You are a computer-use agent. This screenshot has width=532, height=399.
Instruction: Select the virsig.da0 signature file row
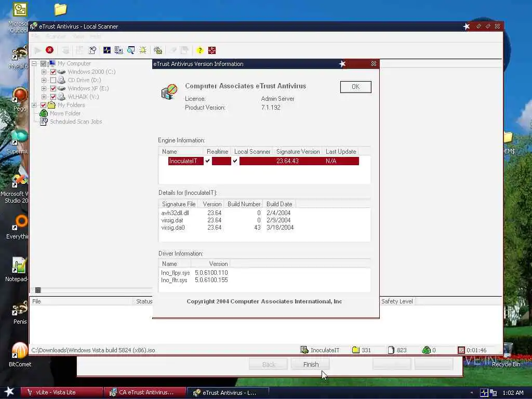pos(228,228)
